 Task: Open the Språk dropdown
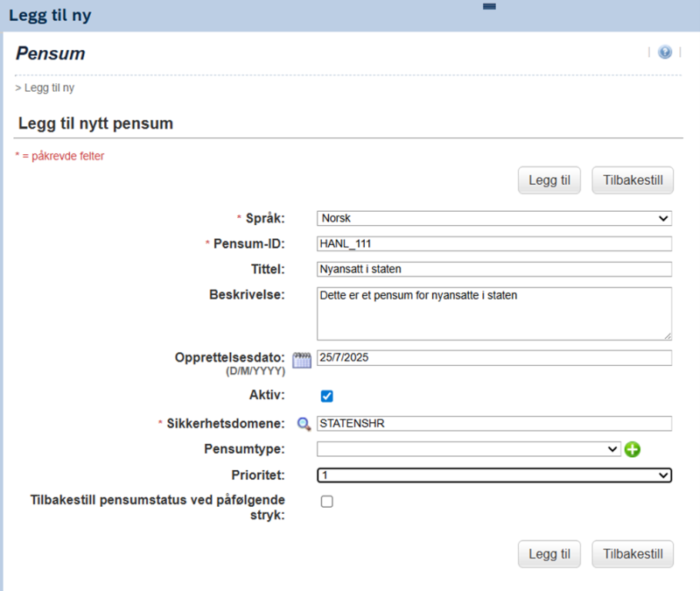pos(494,218)
